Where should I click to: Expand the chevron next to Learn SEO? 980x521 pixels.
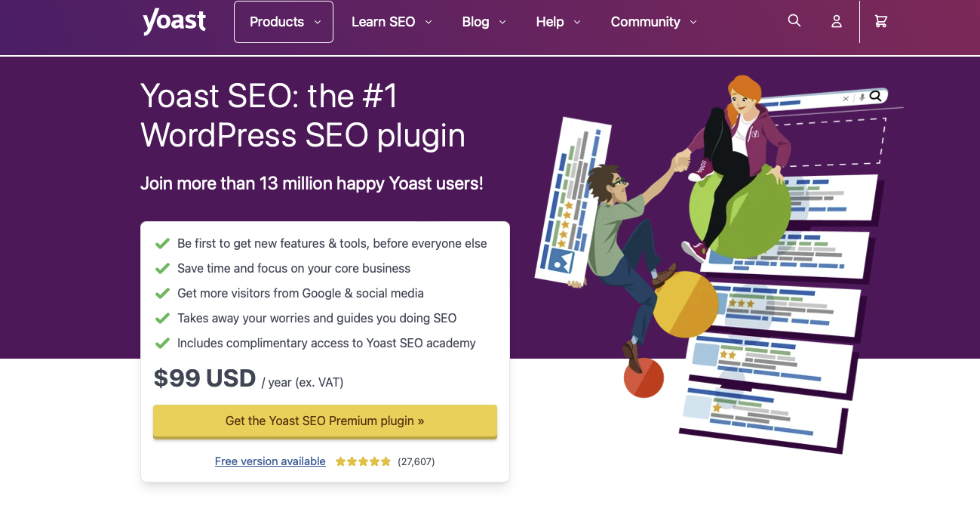pyautogui.click(x=429, y=23)
